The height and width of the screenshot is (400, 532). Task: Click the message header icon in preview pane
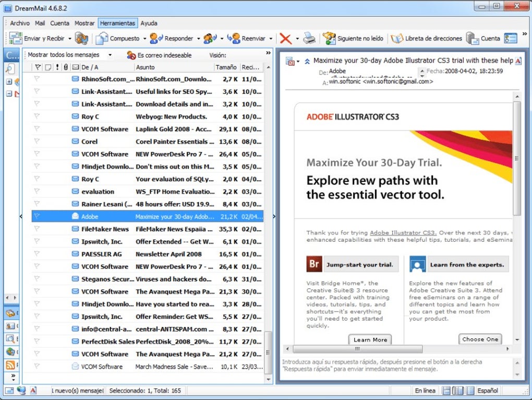(291, 62)
